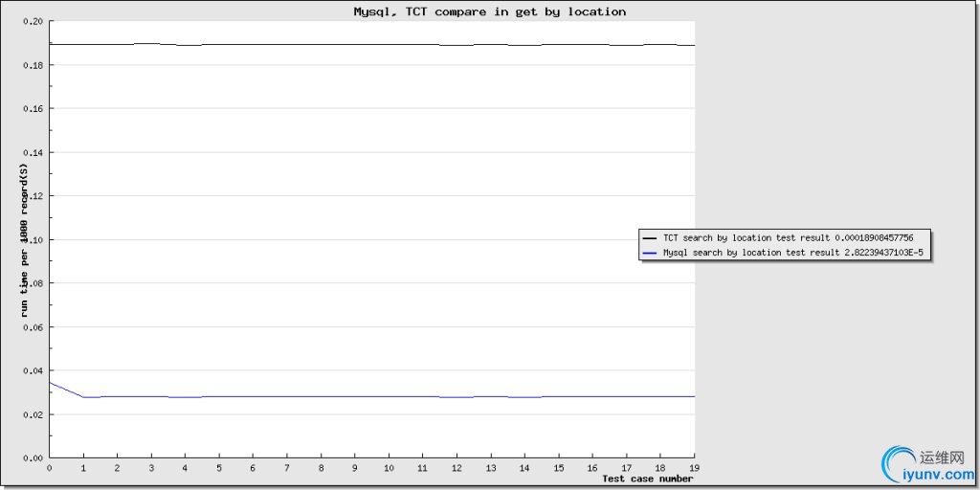Click x-axis tick label 1

point(83,467)
